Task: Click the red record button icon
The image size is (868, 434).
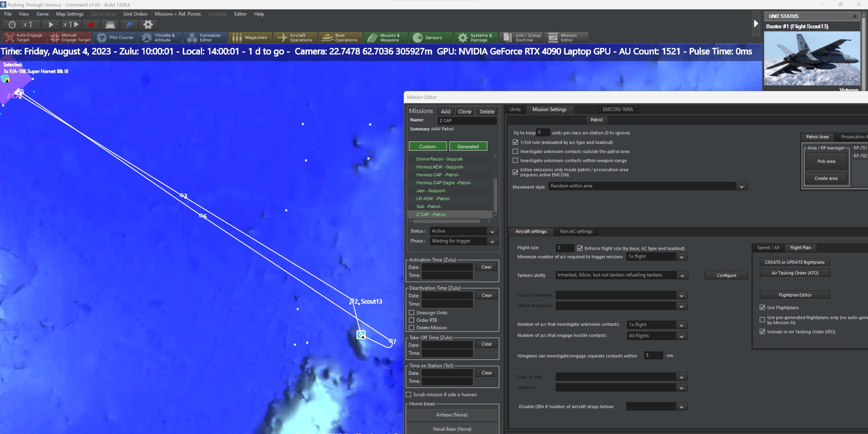Action: click(91, 25)
